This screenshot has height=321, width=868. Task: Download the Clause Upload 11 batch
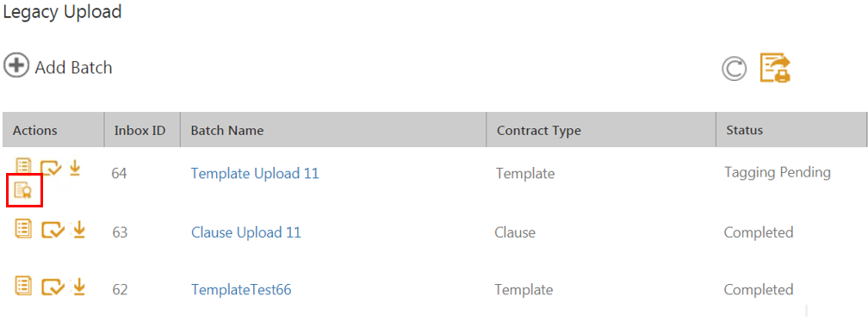[80, 229]
